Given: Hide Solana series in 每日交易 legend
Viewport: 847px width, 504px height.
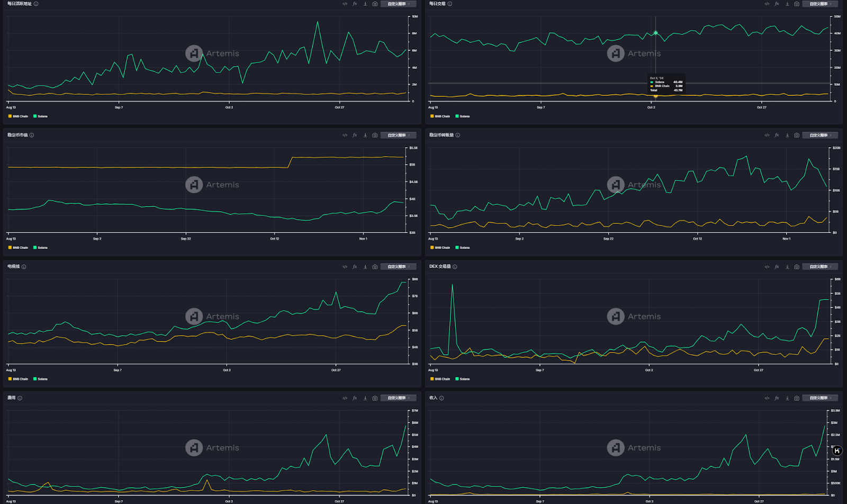Looking at the screenshot, I should [462, 116].
